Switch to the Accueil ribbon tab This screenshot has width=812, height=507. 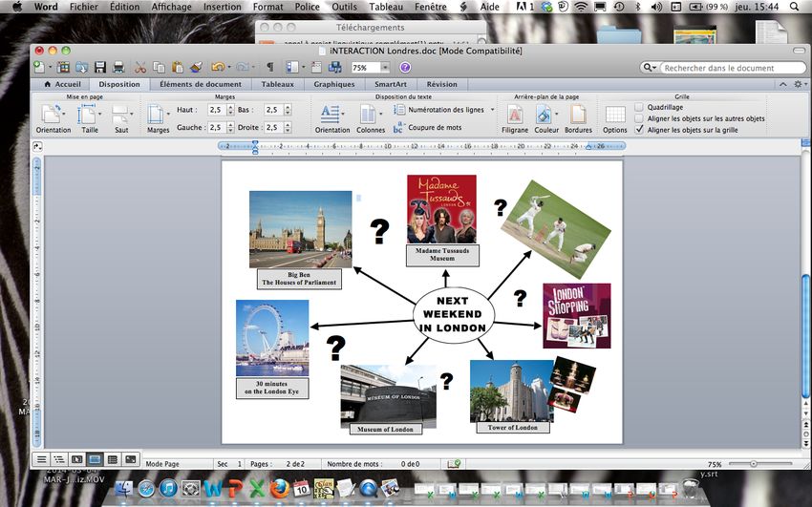click(x=63, y=84)
